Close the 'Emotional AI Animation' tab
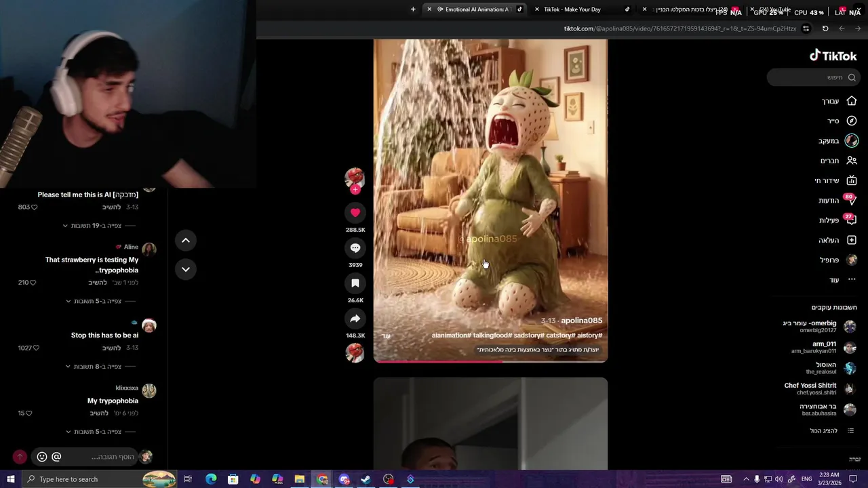The width and height of the screenshot is (868, 488). [x=429, y=9]
